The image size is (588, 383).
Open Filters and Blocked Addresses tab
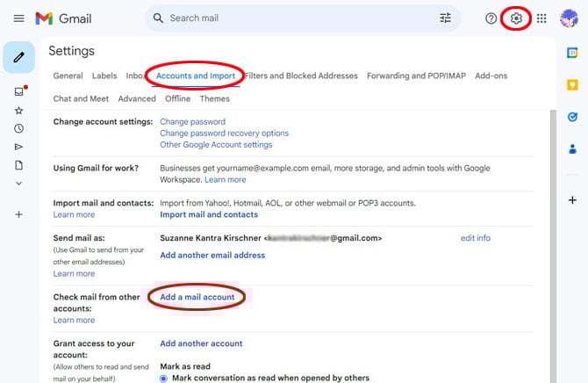(301, 76)
